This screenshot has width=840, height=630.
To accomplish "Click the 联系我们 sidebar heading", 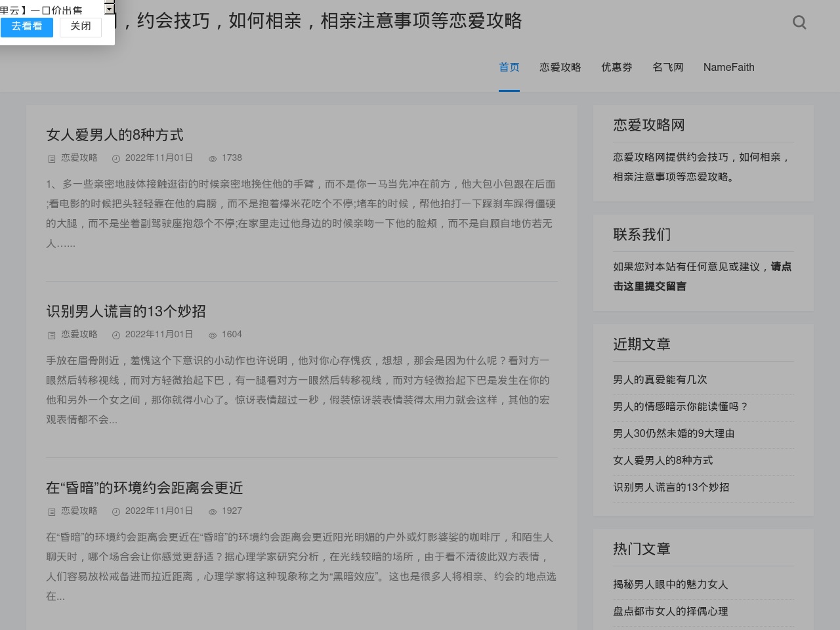I will coord(642,235).
